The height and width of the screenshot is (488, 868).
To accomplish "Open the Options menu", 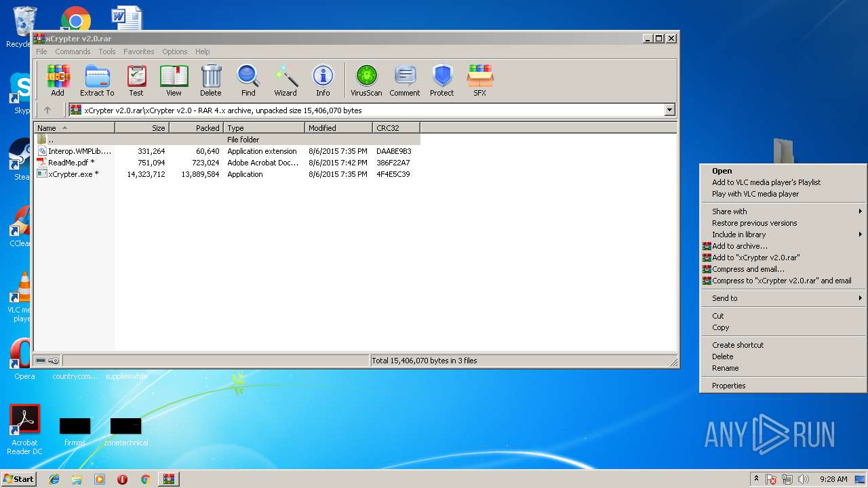I will click(175, 52).
